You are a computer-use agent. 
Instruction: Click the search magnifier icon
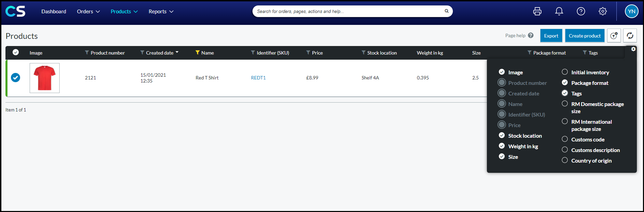(446, 11)
